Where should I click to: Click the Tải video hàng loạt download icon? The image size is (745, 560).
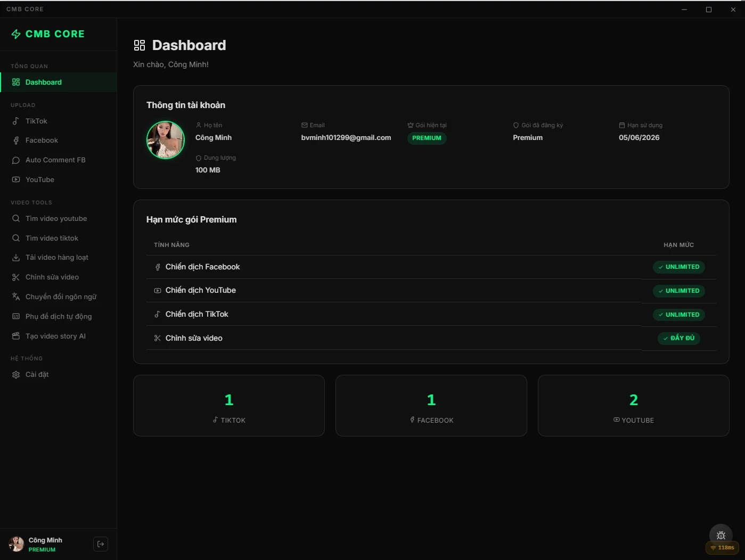16,258
